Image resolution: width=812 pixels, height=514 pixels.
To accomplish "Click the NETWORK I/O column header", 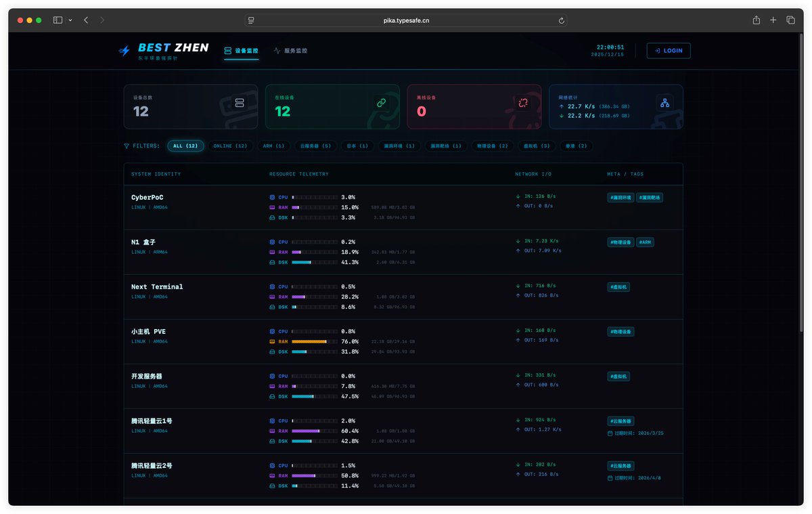I will 533,174.
